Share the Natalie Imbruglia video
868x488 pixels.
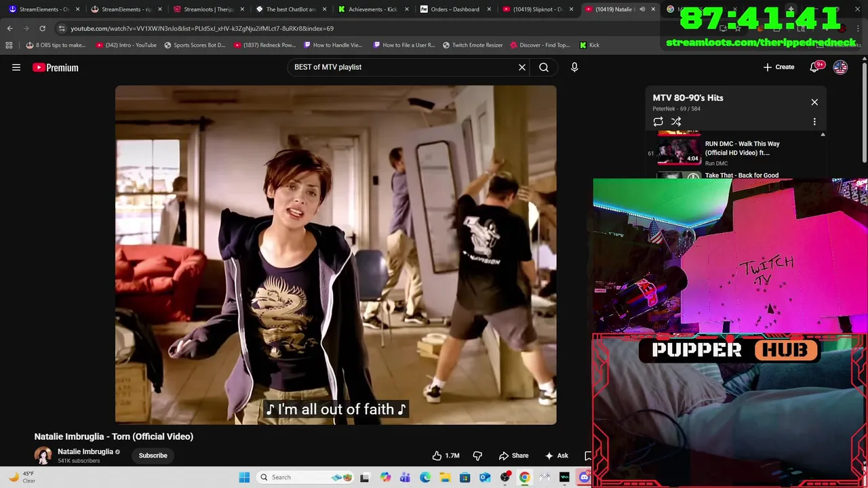click(513, 455)
